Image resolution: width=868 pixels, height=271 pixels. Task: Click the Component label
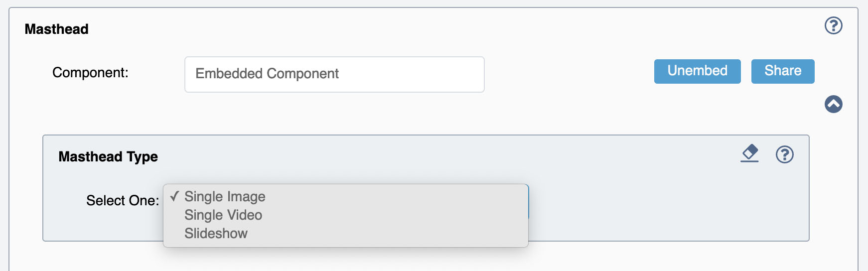pos(90,73)
